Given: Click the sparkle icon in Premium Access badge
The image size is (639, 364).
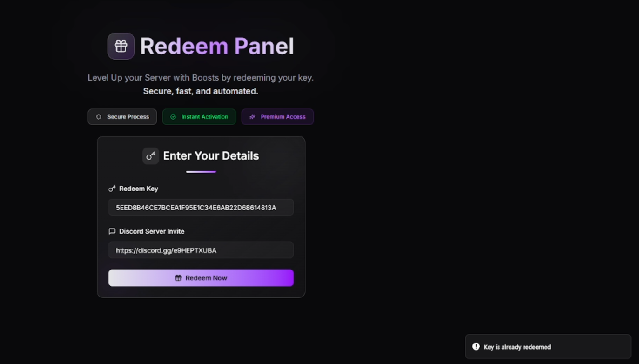Looking at the screenshot, I should [252, 117].
